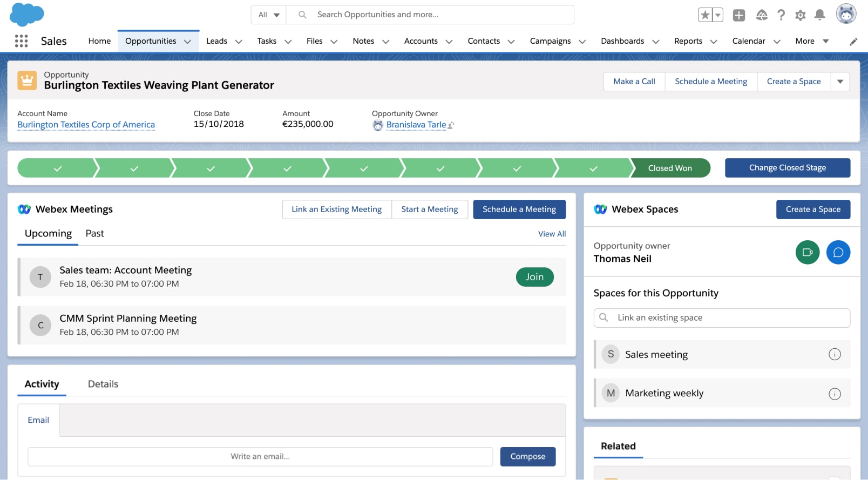Show info for Sales meeting space
This screenshot has width=868, height=480.
tap(835, 355)
